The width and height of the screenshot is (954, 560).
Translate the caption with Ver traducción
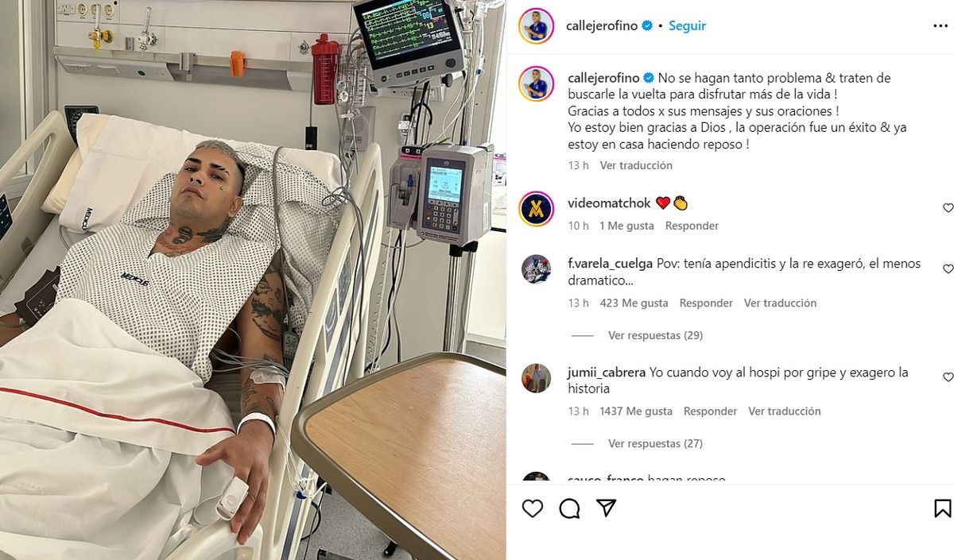coord(636,165)
